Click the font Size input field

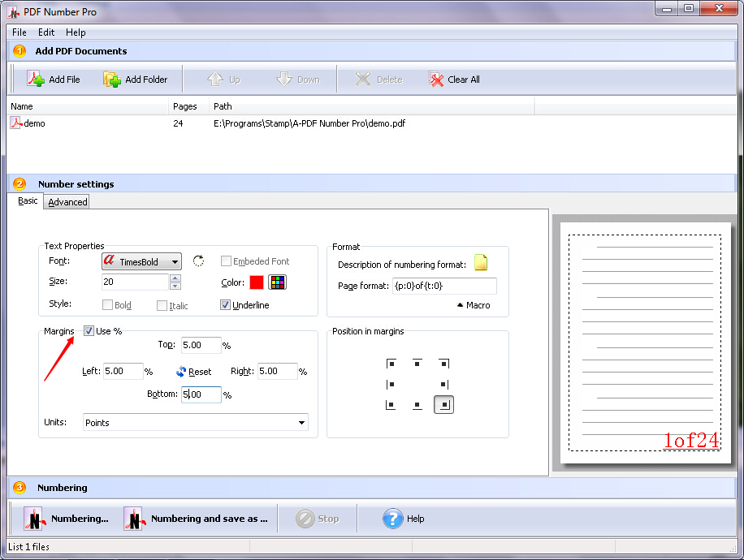[135, 282]
